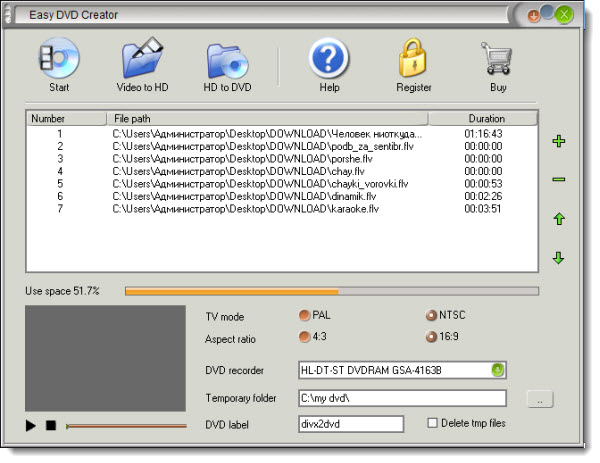Click the File path column header
600x463 pixels.
267,119
